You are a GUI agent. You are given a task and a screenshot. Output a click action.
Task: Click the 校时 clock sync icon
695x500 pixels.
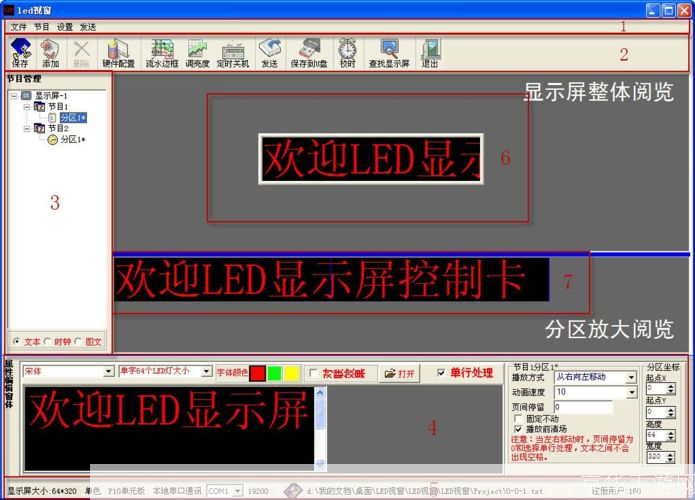(x=348, y=53)
